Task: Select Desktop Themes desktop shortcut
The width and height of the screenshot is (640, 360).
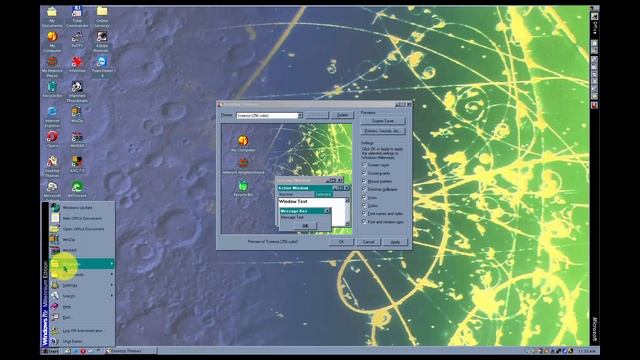Action: pyautogui.click(x=52, y=167)
